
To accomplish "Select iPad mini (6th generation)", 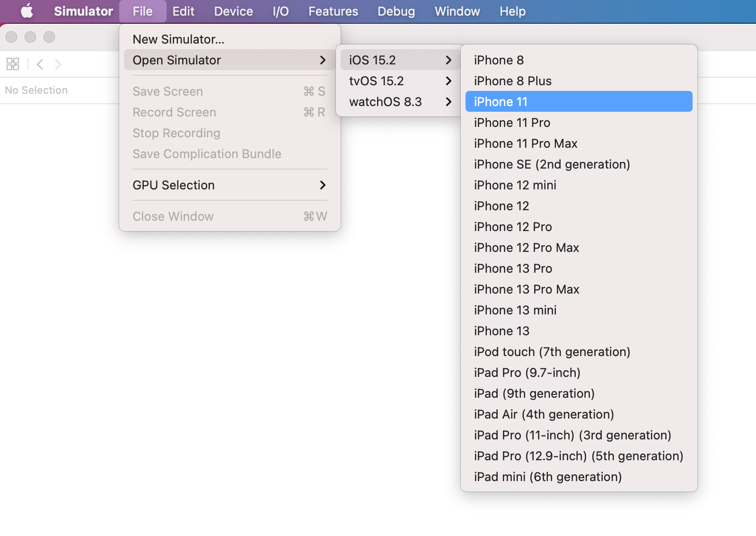I will [579, 477].
